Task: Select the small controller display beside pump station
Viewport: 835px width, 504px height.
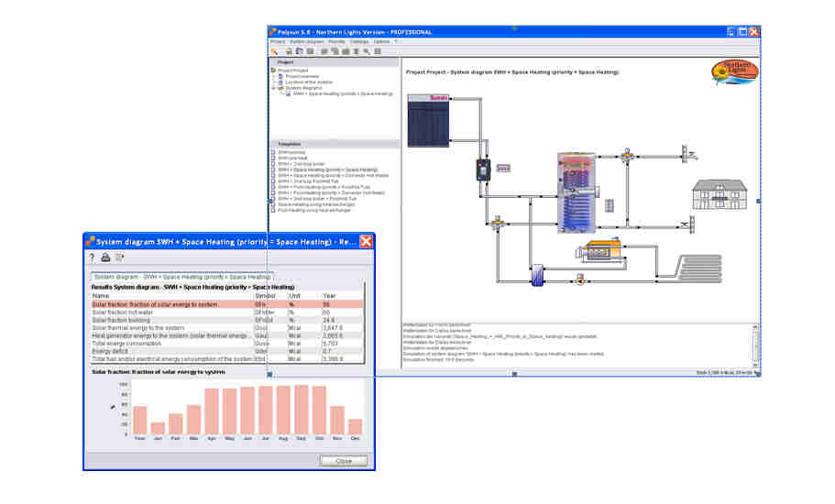Action: tap(503, 169)
